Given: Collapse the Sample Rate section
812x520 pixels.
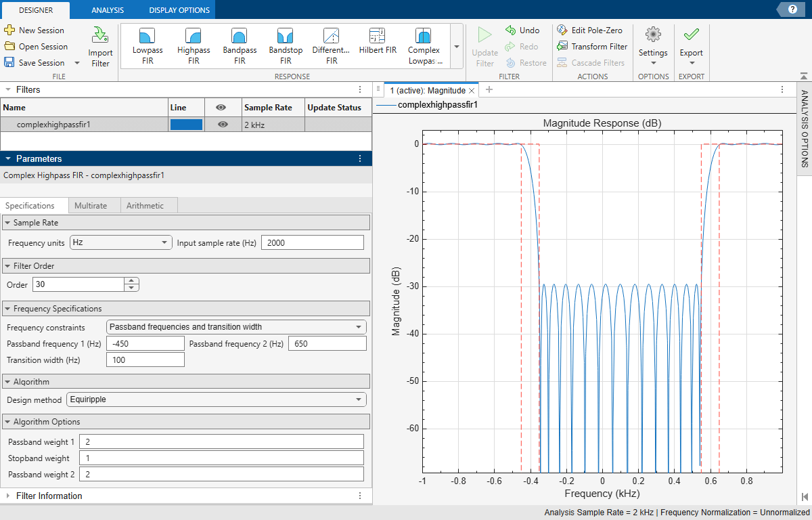Looking at the screenshot, I should click(7, 223).
